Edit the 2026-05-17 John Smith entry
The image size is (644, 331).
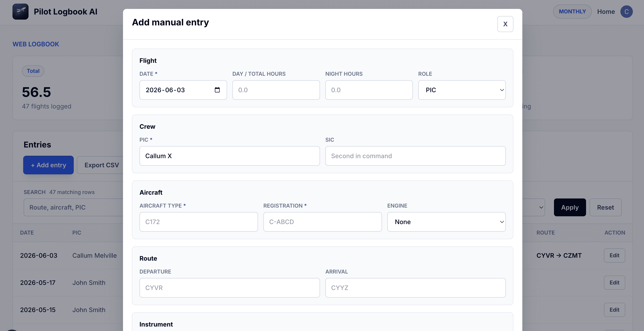coord(614,282)
